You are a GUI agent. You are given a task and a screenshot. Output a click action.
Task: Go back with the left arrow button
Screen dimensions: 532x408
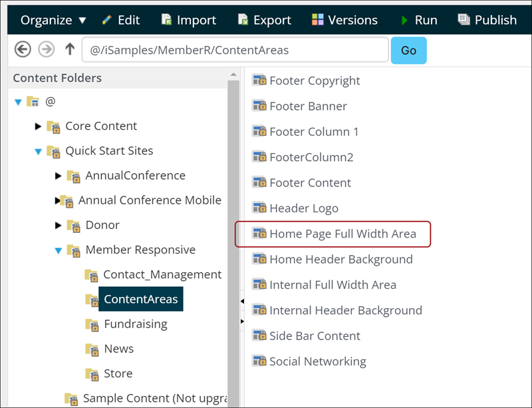point(23,49)
